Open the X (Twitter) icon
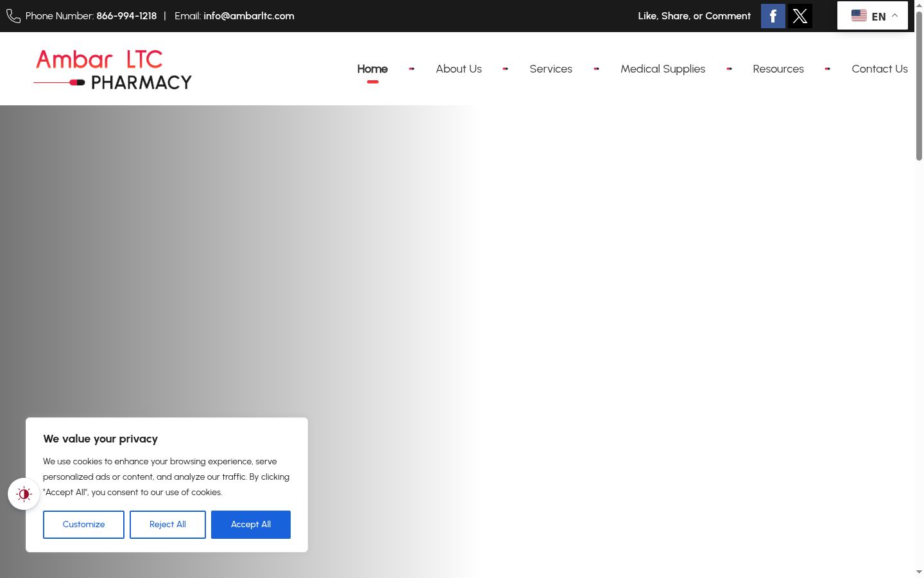The image size is (924, 578). (x=800, y=16)
